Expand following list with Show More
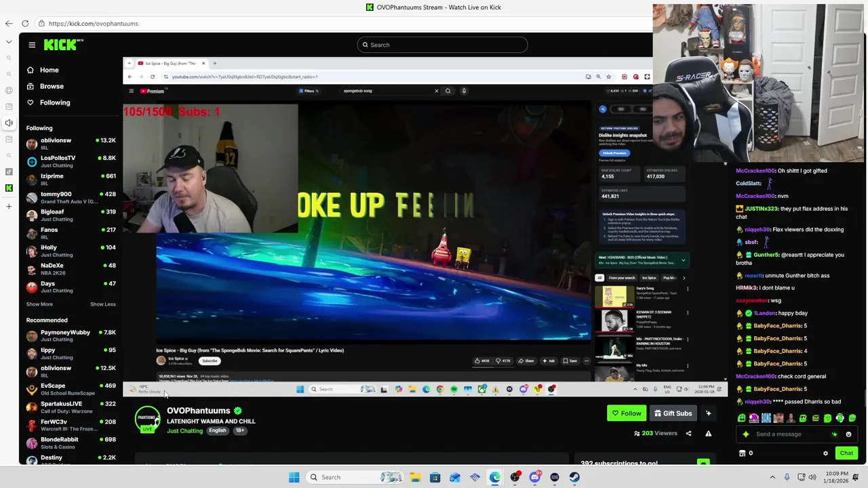Screen dimensions: 868x488 (x=39, y=304)
